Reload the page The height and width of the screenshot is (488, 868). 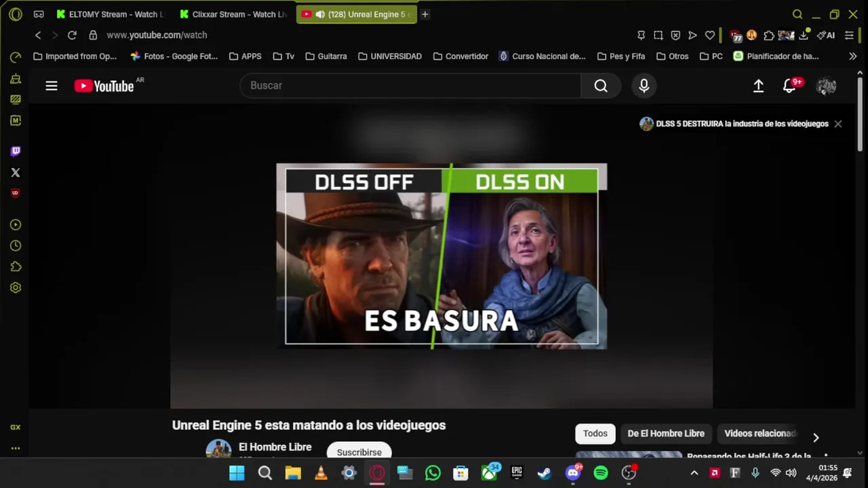[x=72, y=35]
